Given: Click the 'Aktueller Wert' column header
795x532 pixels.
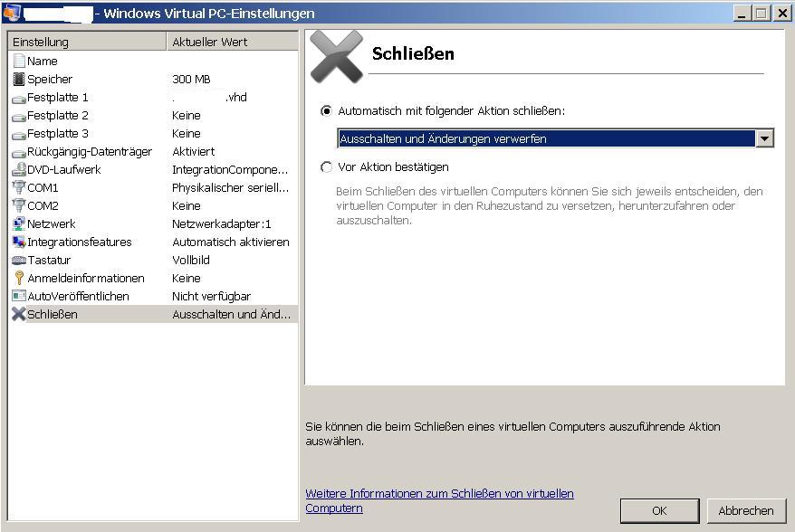Looking at the screenshot, I should pyautogui.click(x=232, y=42).
